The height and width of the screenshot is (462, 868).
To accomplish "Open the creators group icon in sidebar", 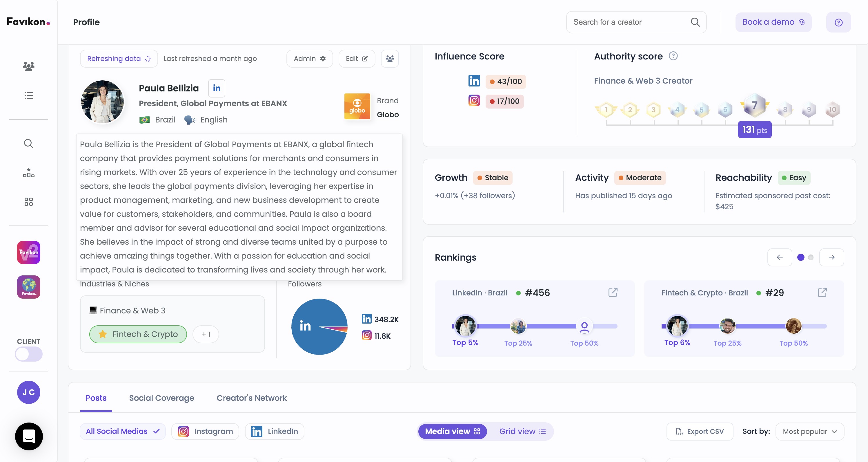I will 29,66.
